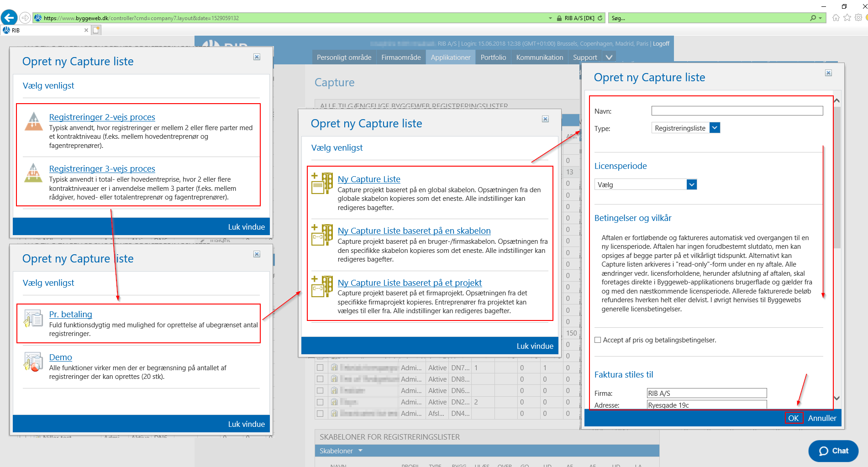The height and width of the screenshot is (467, 868).
Task: Enable Accept af pris og betalingsbetingelser
Action: (x=597, y=340)
